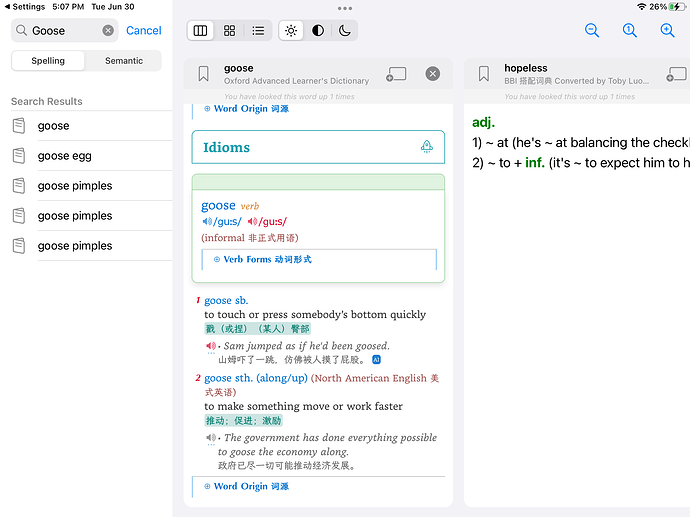Click the search magnifier icon
This screenshot has width=690, height=517.
(x=21, y=30)
